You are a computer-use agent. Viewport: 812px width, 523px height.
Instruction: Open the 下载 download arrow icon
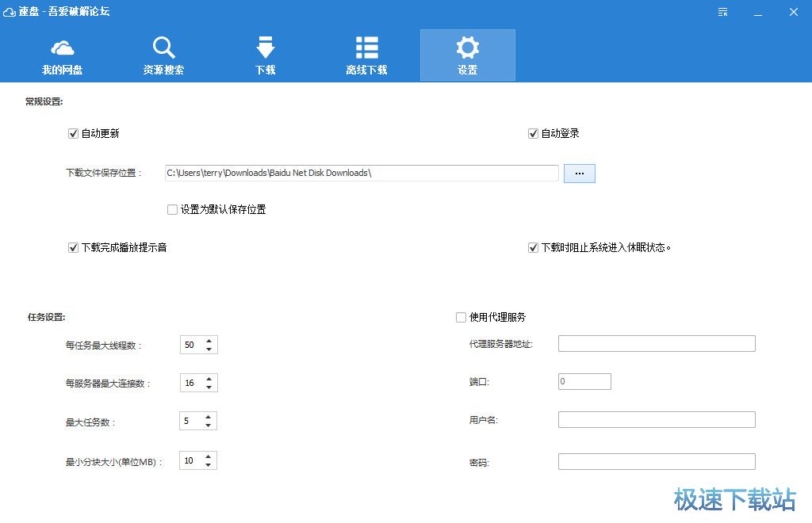click(265, 48)
